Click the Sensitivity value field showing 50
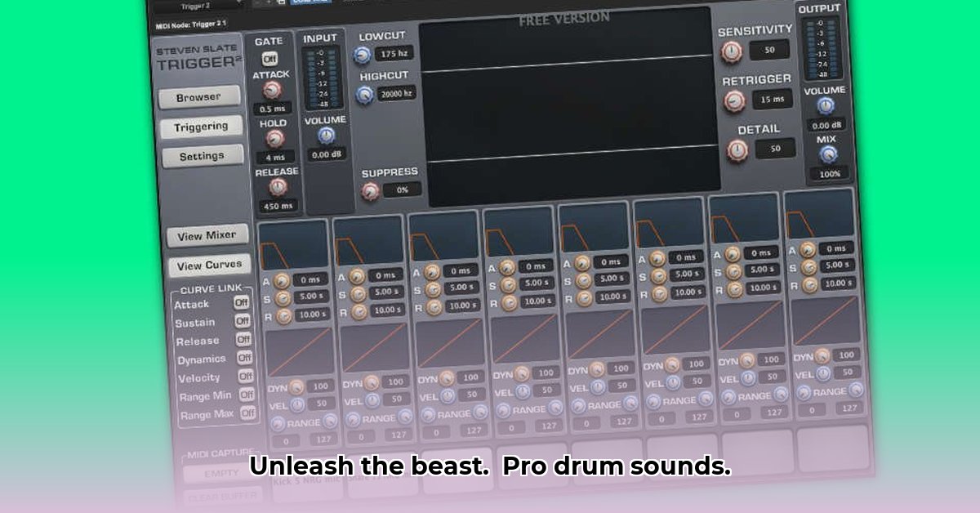 click(769, 50)
